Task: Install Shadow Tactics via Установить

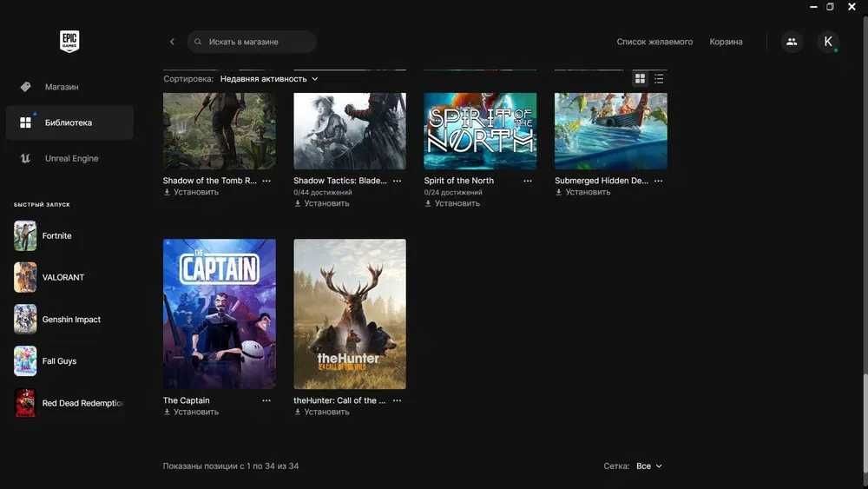Action: tap(322, 204)
